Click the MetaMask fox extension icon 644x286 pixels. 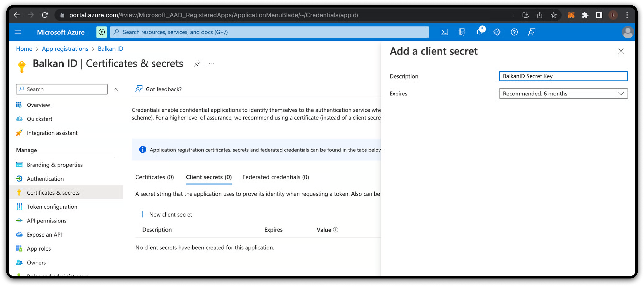[x=571, y=15]
